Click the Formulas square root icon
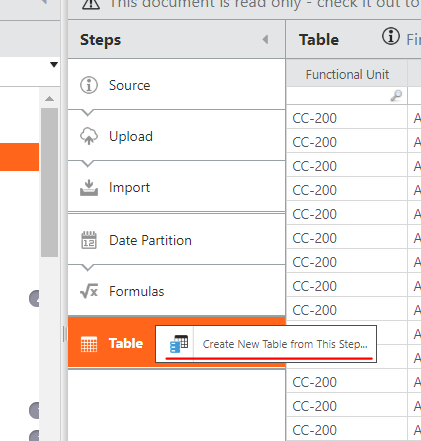The width and height of the screenshot is (421, 441). (x=89, y=291)
